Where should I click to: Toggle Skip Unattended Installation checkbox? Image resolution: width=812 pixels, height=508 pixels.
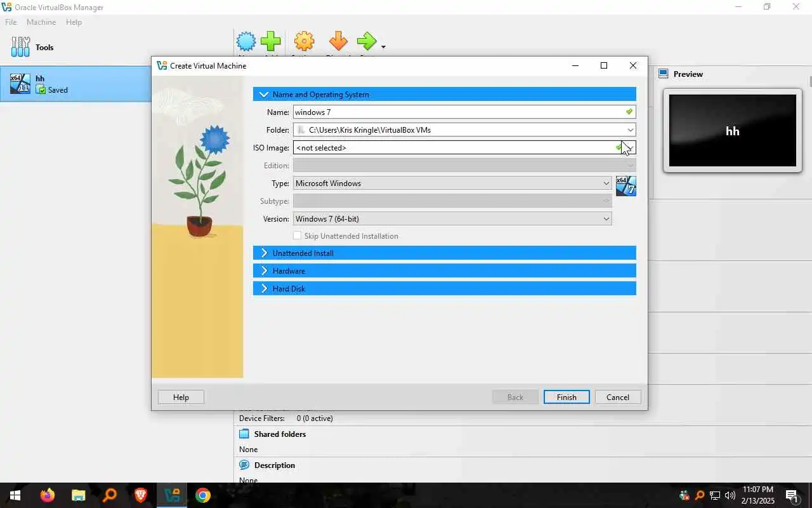297,236
